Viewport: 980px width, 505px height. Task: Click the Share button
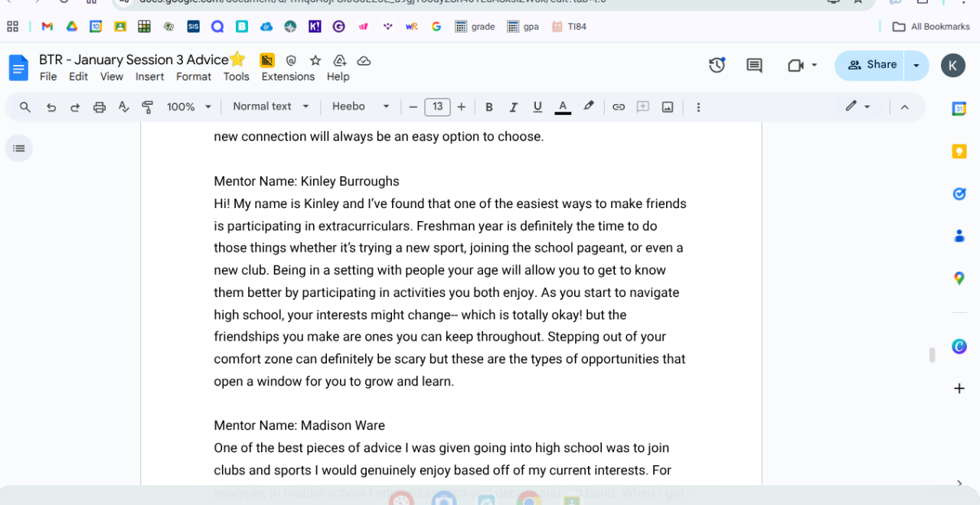(871, 65)
